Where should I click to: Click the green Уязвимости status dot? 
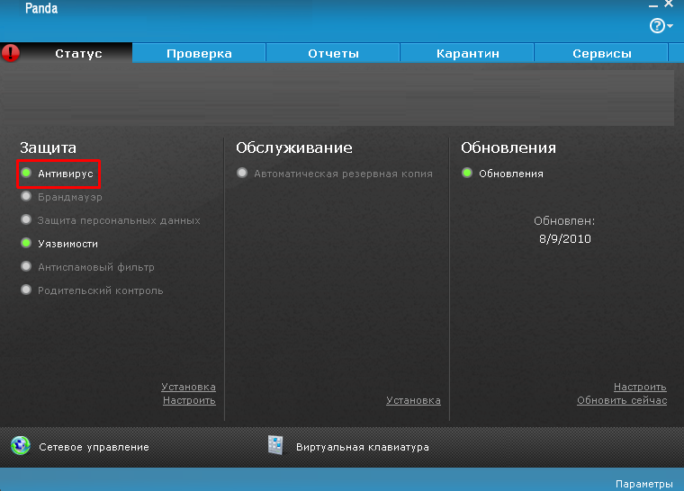point(26,243)
